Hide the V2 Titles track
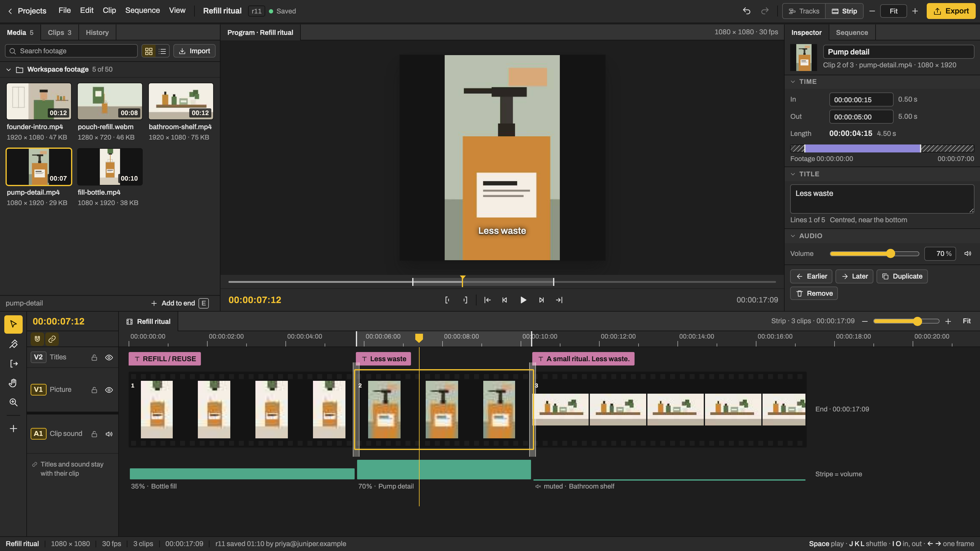Image resolution: width=980 pixels, height=551 pixels. coord(109,358)
